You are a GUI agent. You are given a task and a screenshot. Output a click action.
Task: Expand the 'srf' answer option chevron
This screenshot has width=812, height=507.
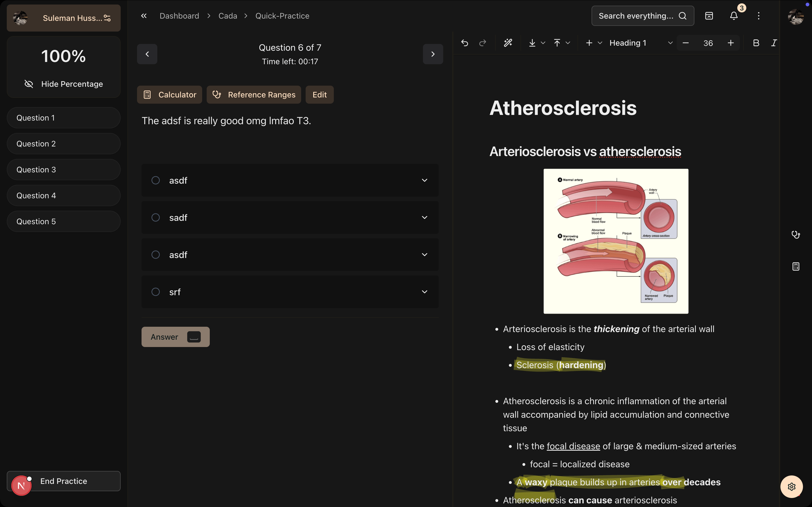(424, 292)
